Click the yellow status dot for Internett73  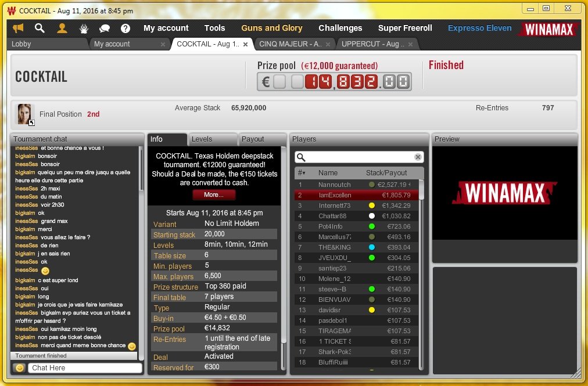click(x=372, y=205)
